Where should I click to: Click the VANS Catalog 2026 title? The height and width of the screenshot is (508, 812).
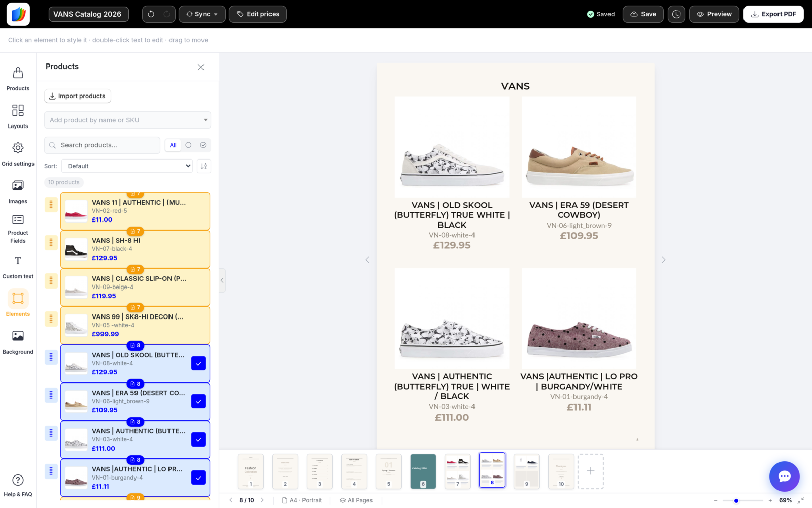(88, 14)
